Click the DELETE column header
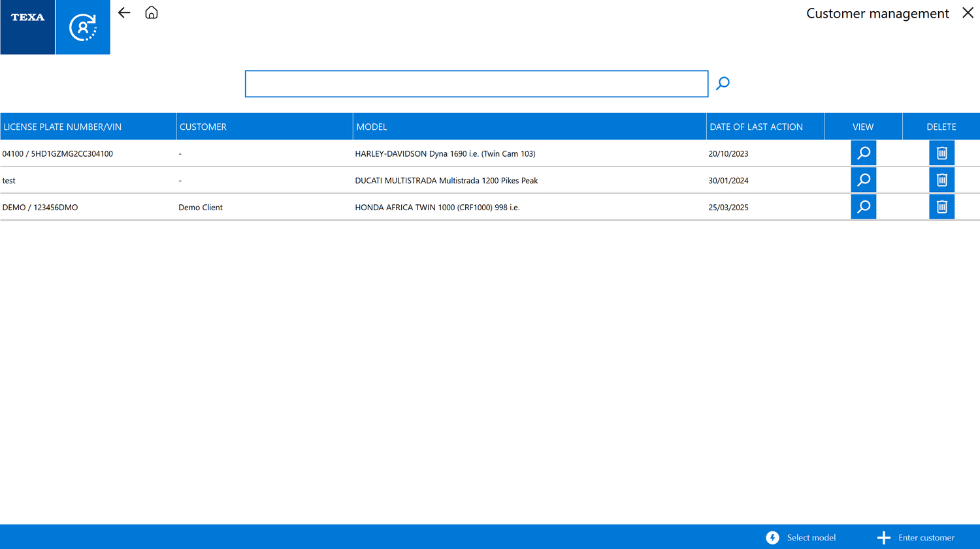The height and width of the screenshot is (549, 980). [x=941, y=127]
